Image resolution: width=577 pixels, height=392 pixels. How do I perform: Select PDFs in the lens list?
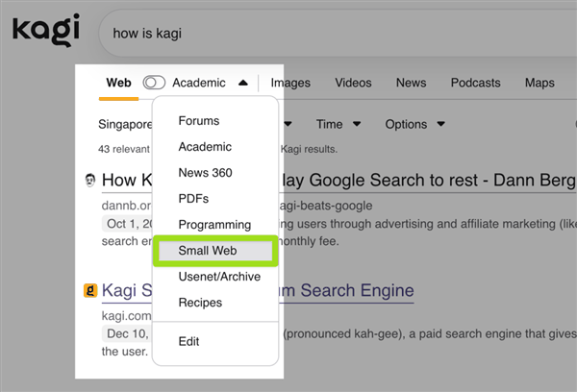point(193,199)
